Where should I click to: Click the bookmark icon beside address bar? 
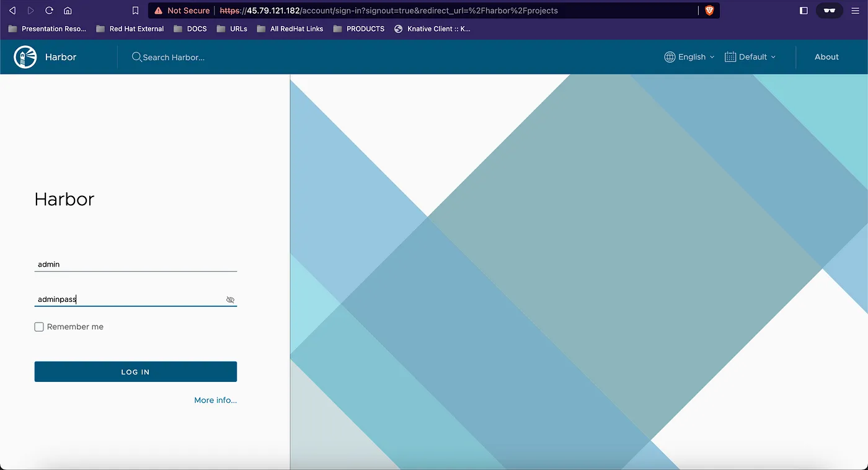[x=136, y=11]
